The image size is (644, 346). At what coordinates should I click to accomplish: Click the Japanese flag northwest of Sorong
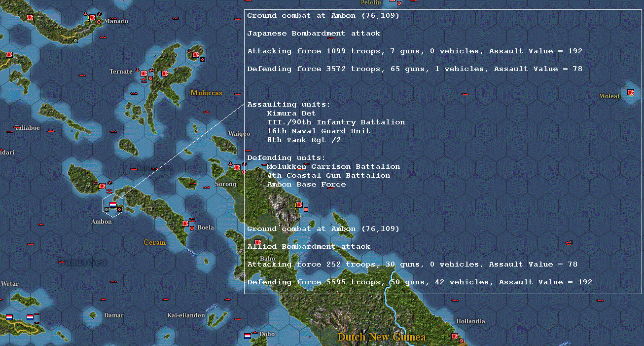(x=237, y=167)
